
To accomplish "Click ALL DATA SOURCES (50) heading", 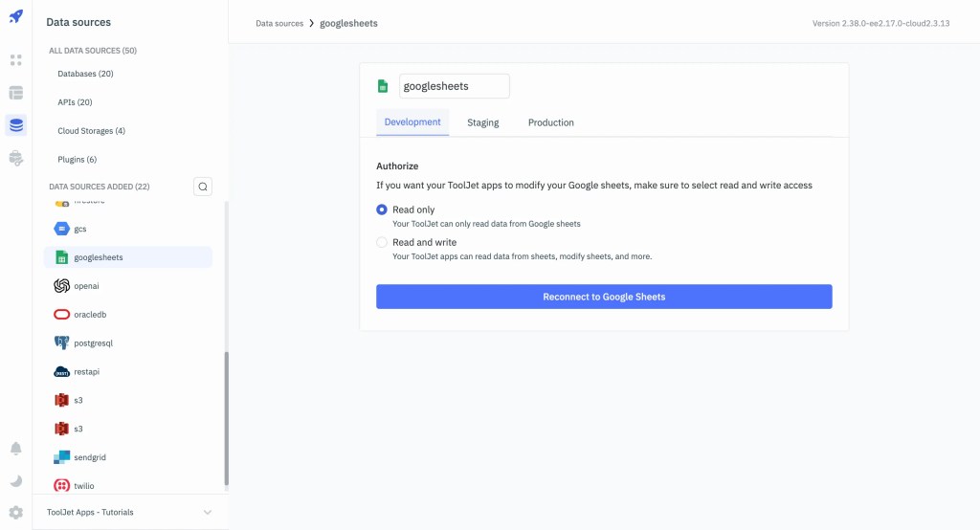I will coord(93,51).
